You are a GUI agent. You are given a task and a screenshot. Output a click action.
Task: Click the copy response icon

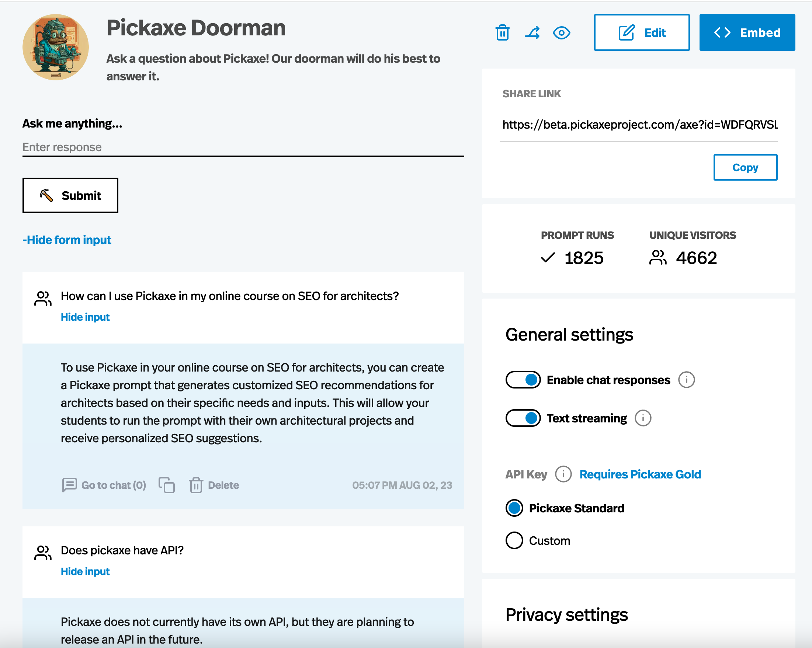[166, 485]
